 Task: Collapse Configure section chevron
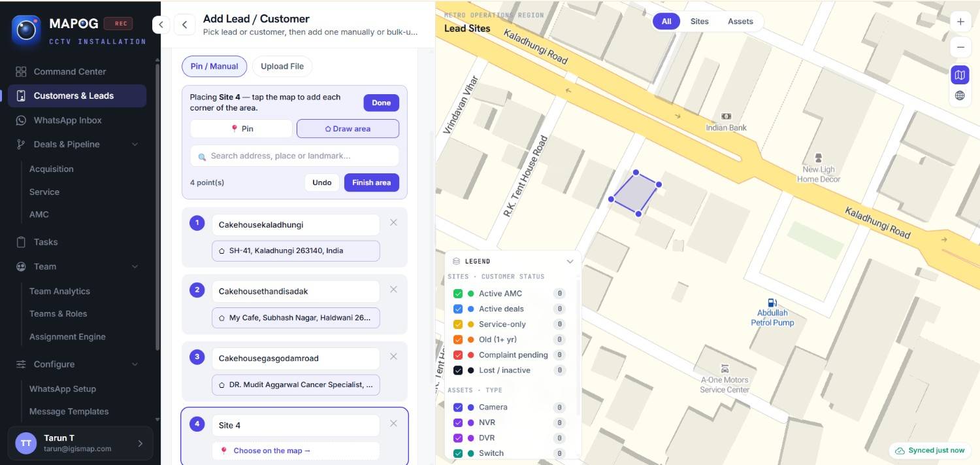pyautogui.click(x=135, y=364)
